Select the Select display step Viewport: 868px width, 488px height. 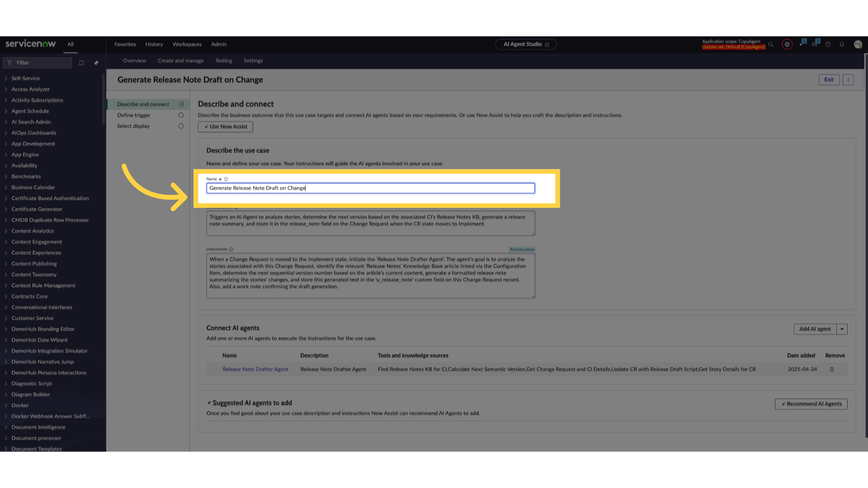coord(148,126)
